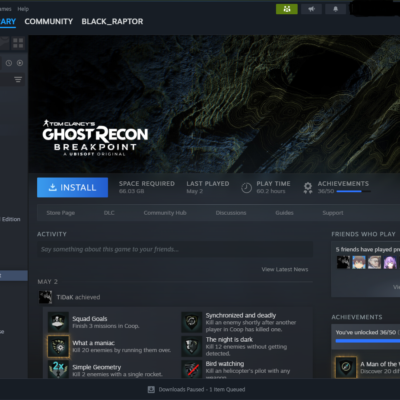
Task: Click the activity status input field
Action: point(175,249)
